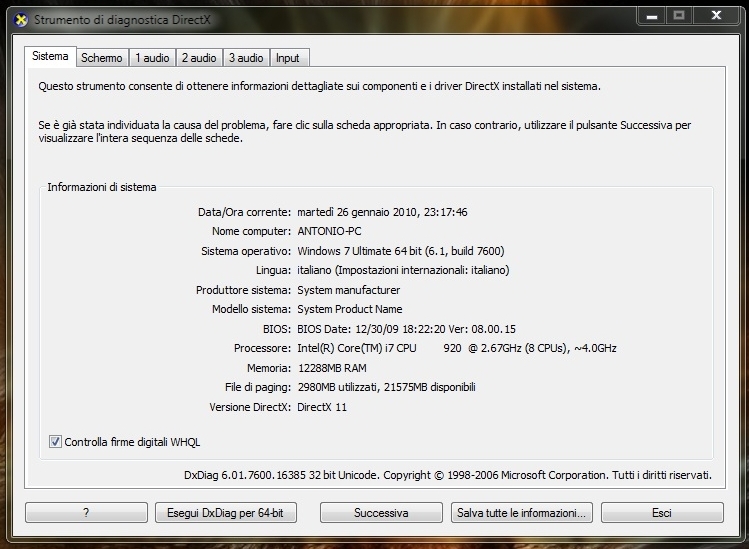
Task: Click the Intel Core i7 processor value
Action: [x=456, y=348]
